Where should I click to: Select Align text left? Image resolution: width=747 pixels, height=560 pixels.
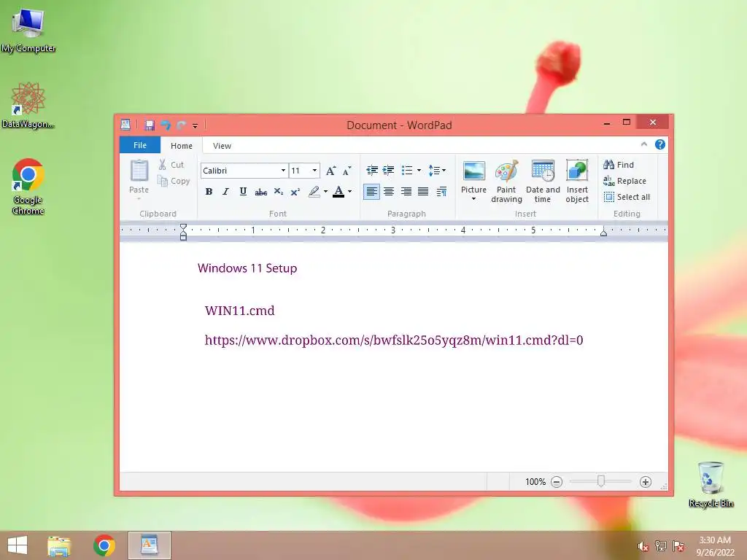371,192
